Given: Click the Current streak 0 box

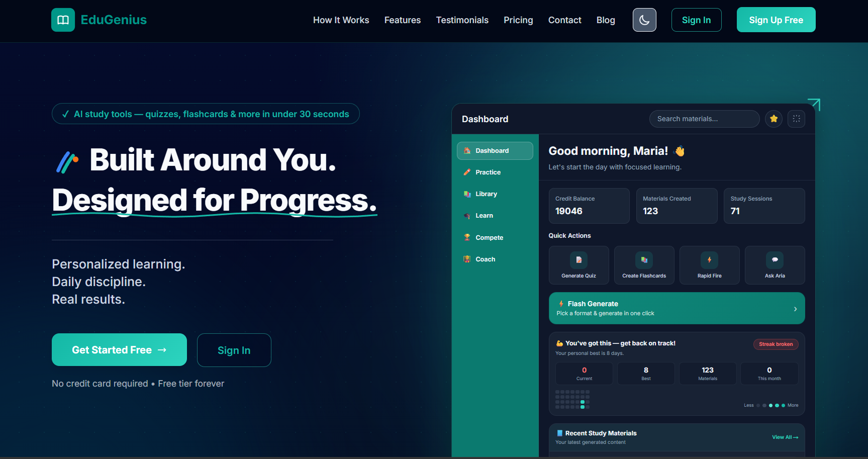Looking at the screenshot, I should pos(584,374).
